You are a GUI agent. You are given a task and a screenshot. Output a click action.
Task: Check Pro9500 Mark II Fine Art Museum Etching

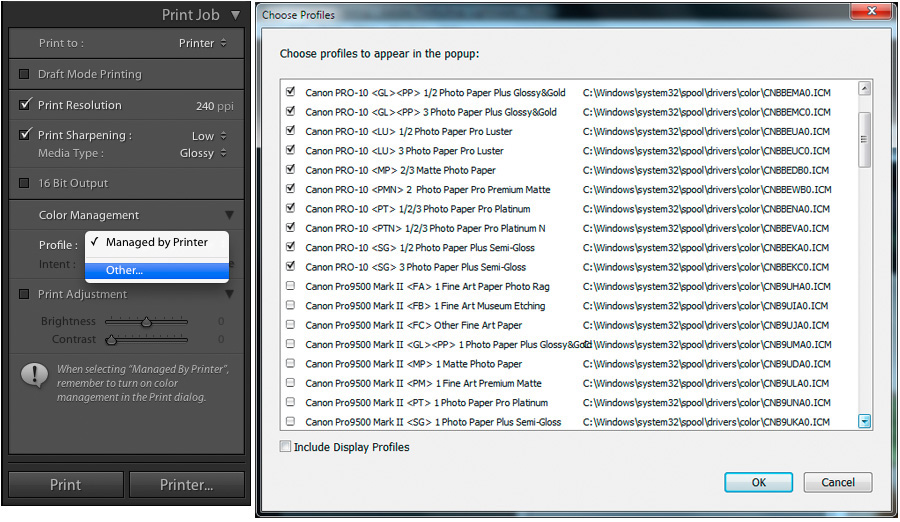click(x=290, y=305)
